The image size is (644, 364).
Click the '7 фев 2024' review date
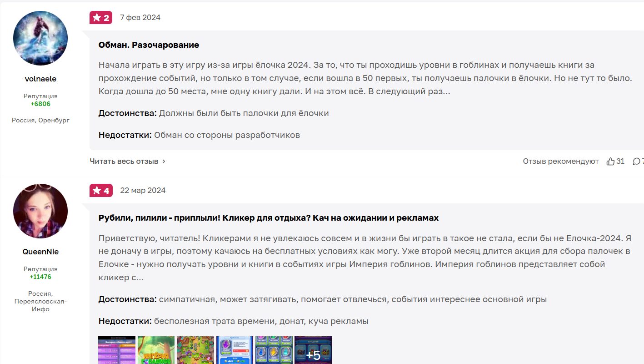[140, 18]
